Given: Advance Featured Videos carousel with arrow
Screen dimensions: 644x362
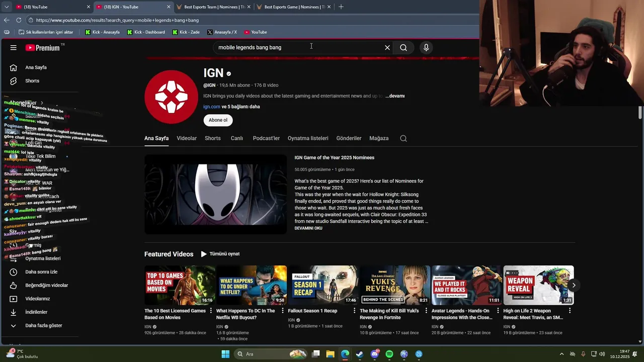Looking at the screenshot, I should [x=574, y=285].
